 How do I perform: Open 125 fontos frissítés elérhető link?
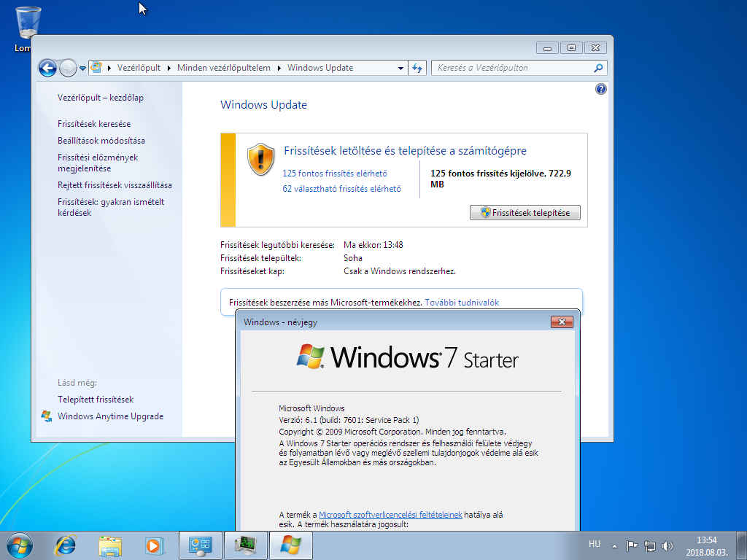pos(335,174)
